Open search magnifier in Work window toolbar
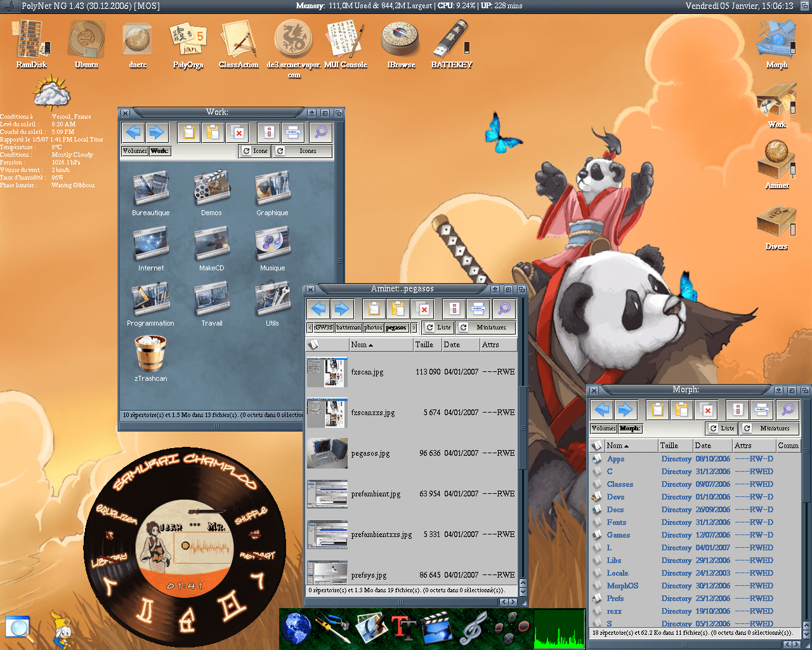 click(x=321, y=132)
